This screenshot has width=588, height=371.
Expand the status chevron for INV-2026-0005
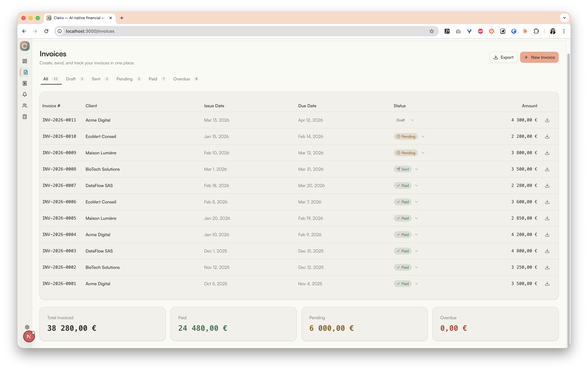(x=417, y=218)
